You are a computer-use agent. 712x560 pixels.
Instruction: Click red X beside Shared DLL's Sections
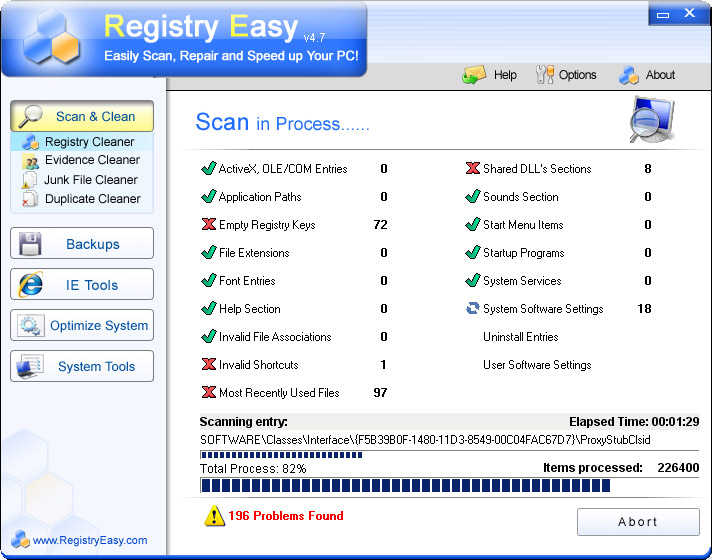coord(472,169)
